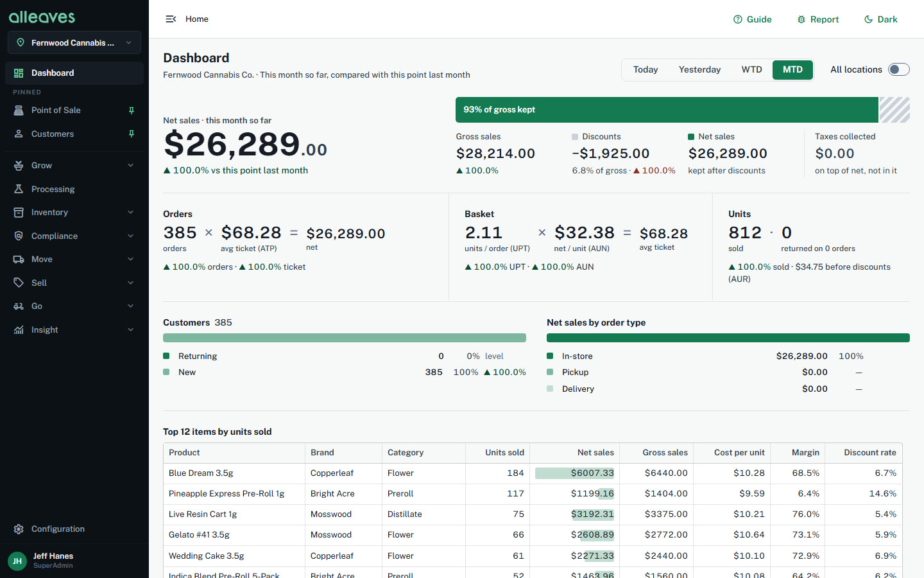Screen dimensions: 924x578
Task: Click the Report bug icon
Action: point(801,19)
